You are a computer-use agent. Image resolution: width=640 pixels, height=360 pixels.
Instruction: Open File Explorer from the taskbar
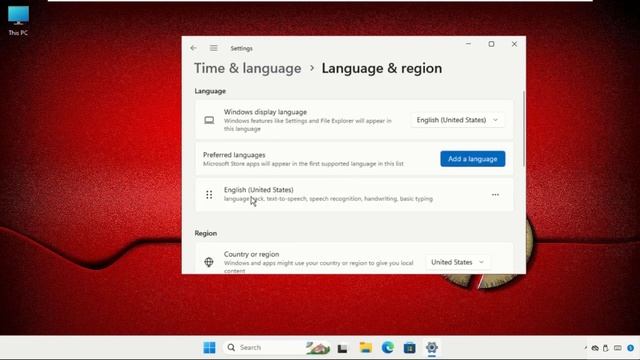coord(366,347)
